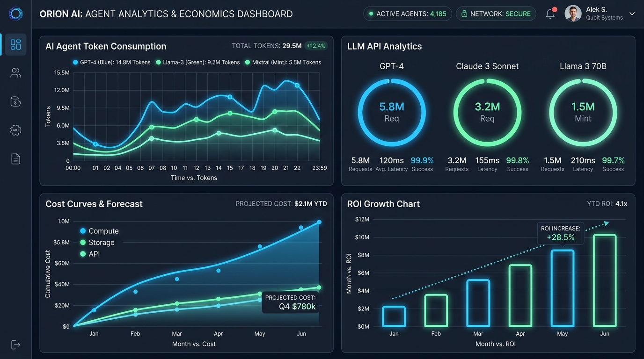Click the Time vs. Tokens axis label
Viewport: 644px width, 359px height.
pos(194,178)
